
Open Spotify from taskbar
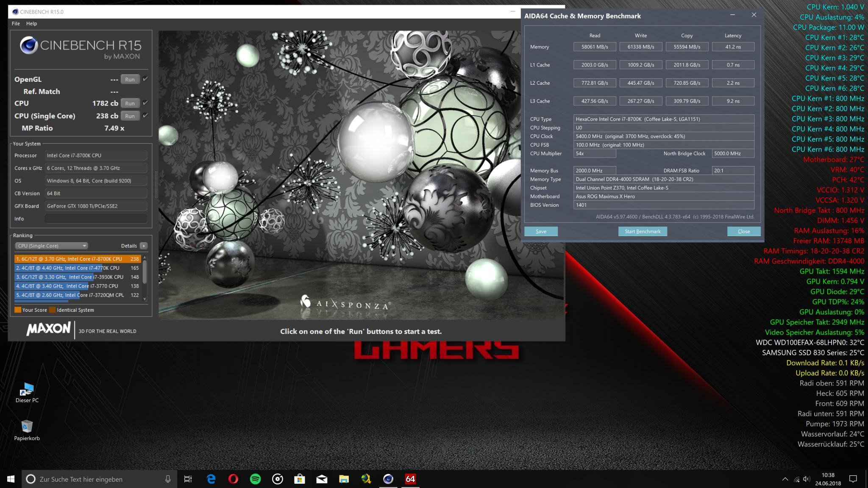255,479
